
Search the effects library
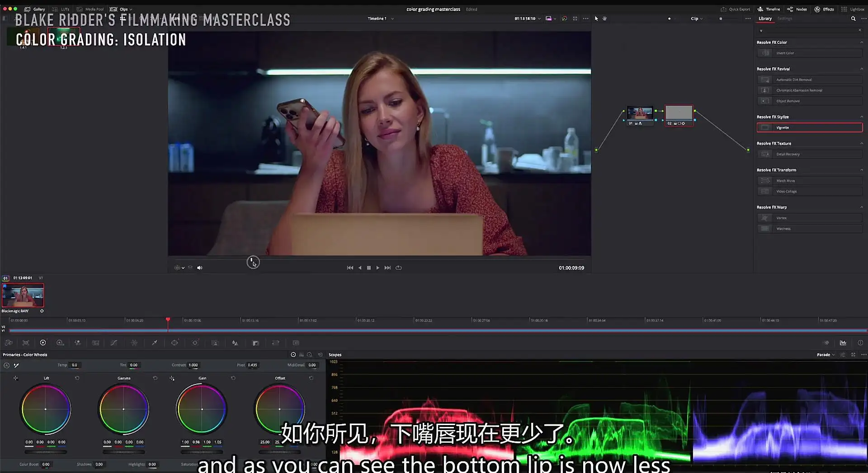tap(853, 19)
